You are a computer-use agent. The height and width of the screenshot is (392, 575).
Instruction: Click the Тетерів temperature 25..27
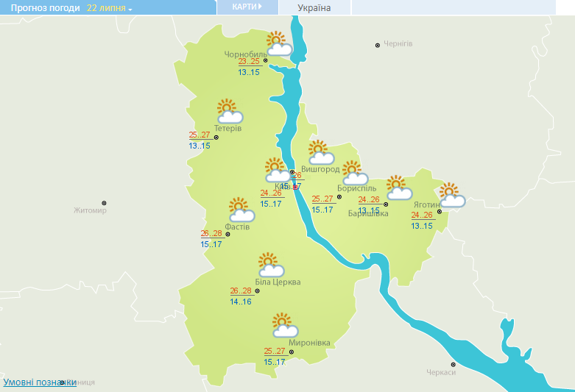click(199, 135)
